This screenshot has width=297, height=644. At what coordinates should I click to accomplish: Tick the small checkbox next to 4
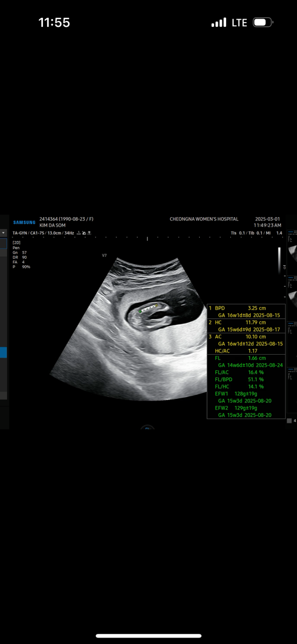[289, 420]
